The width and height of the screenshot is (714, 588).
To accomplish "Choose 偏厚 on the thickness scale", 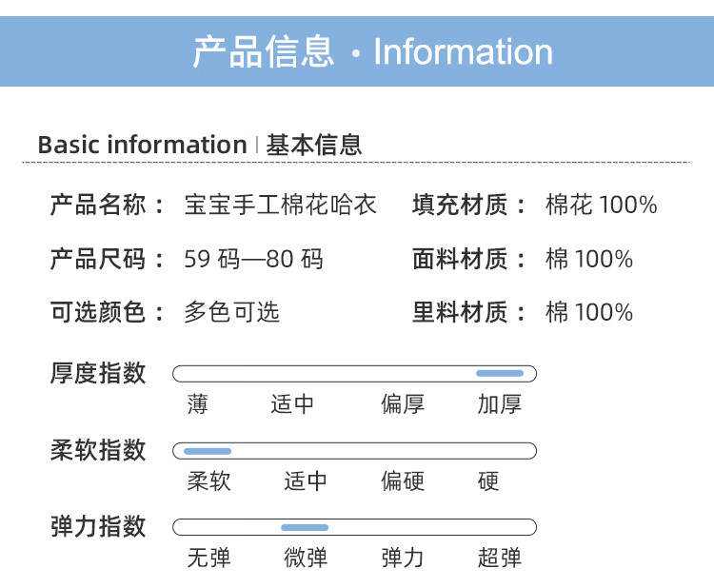I will pyautogui.click(x=403, y=404).
